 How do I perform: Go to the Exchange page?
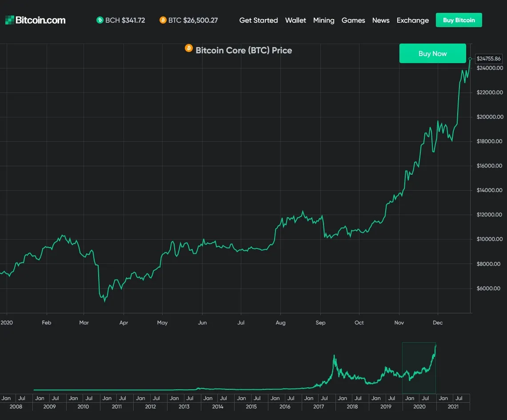(x=413, y=20)
